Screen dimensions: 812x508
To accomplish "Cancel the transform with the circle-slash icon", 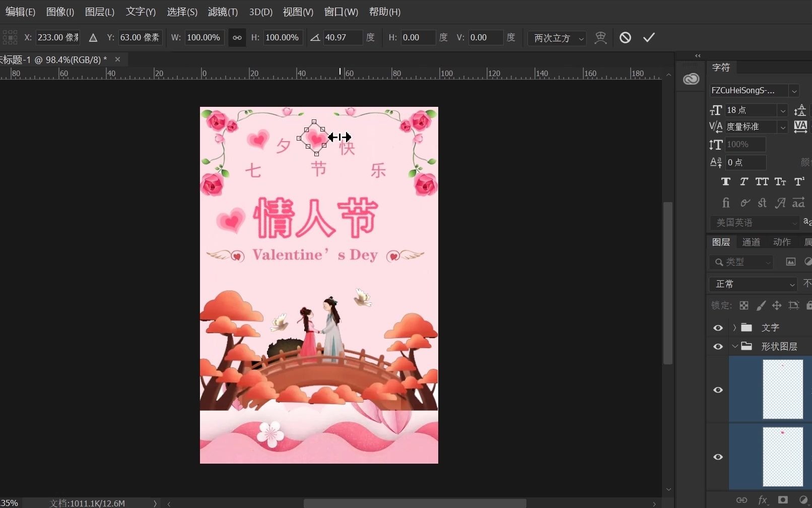I will (x=625, y=37).
